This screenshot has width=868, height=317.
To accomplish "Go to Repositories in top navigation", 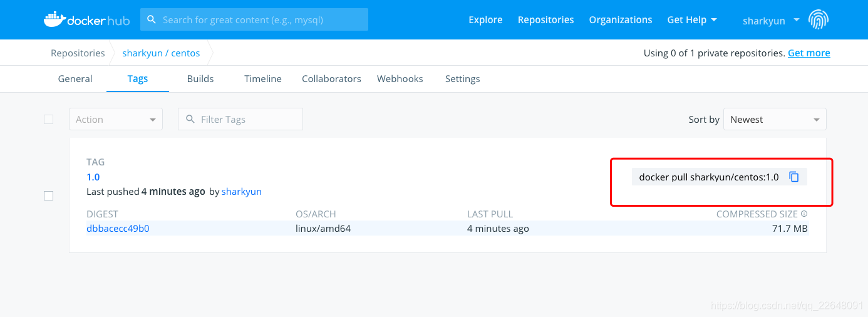I will tap(545, 20).
